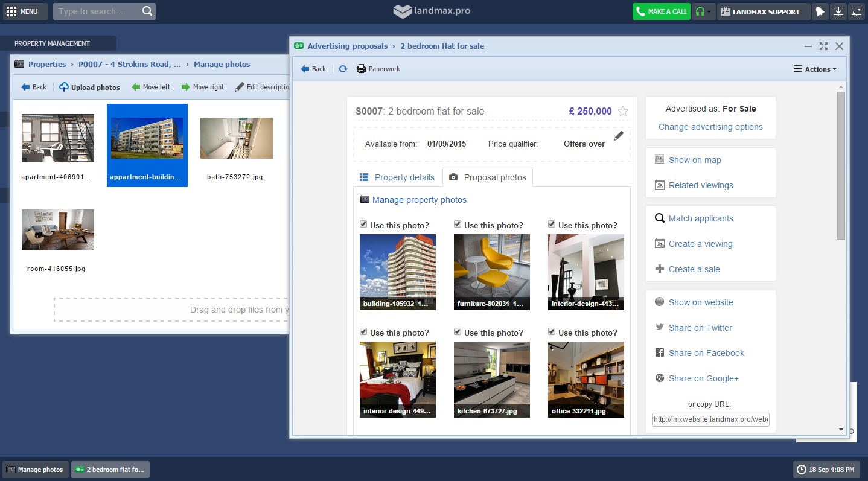868x481 pixels.
Task: Open Paperwork from the printer icon
Action: click(x=361, y=69)
